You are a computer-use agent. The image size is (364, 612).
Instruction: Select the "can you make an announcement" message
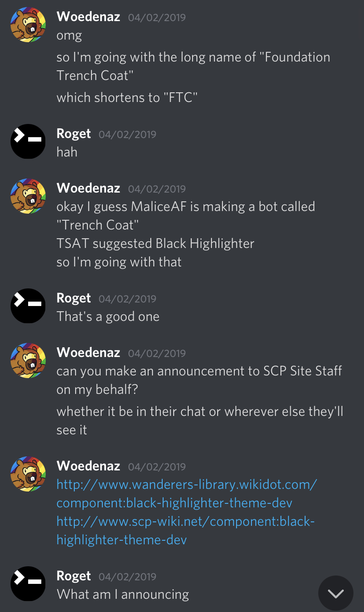(x=199, y=380)
